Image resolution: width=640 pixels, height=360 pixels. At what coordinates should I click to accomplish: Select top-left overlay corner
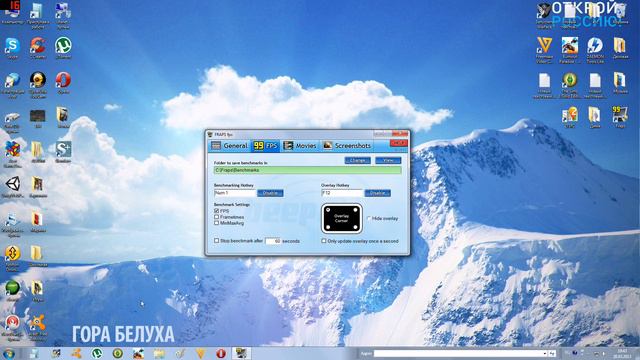328,210
